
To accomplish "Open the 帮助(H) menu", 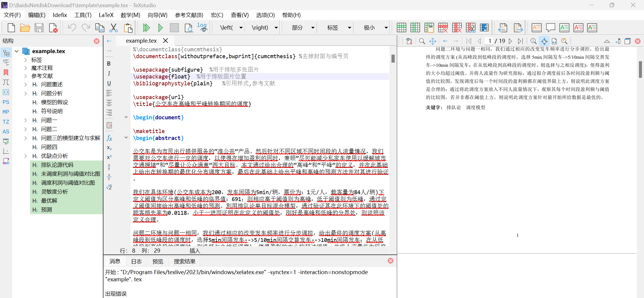I will 291,15.
